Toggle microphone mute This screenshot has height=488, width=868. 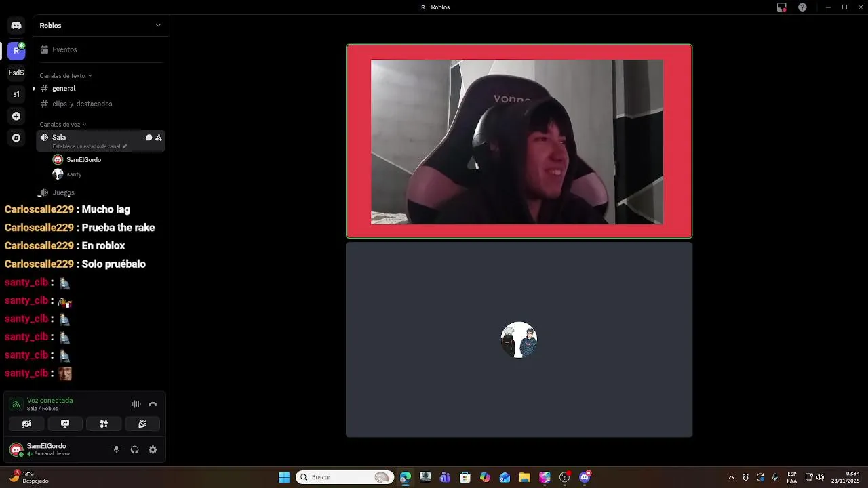point(117,449)
